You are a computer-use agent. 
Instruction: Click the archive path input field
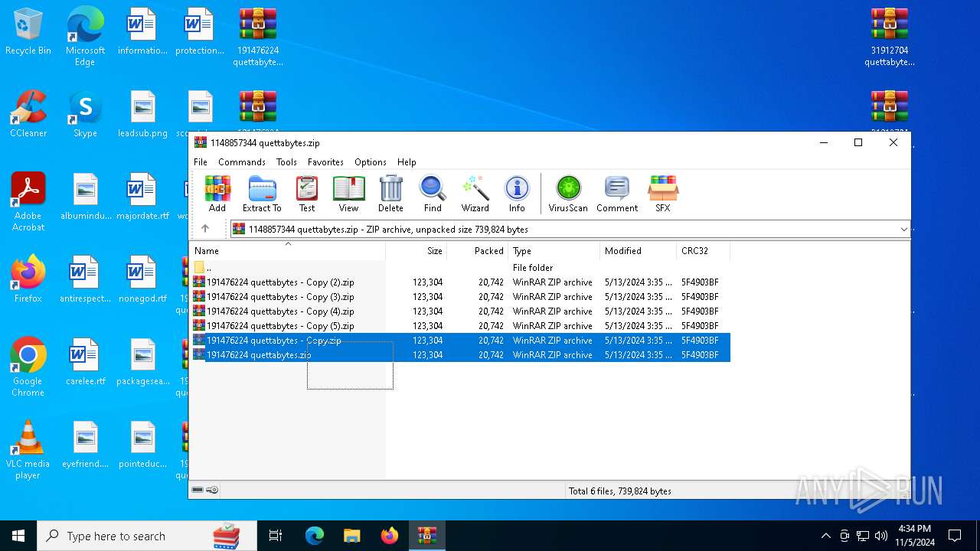[x=570, y=229]
